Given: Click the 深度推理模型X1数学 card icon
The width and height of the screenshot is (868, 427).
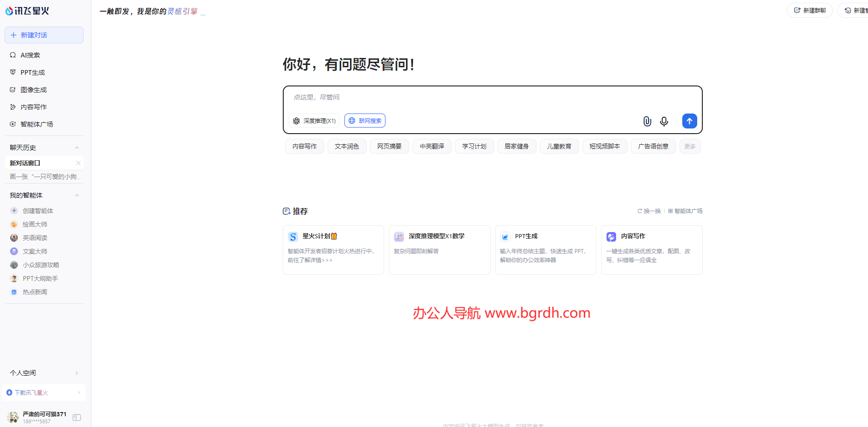Looking at the screenshot, I should click(399, 237).
